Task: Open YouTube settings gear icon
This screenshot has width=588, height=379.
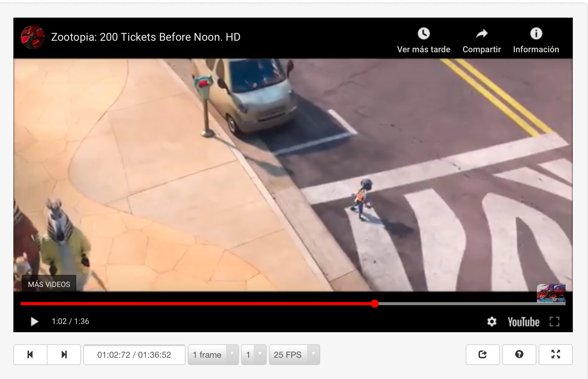Action: click(492, 322)
